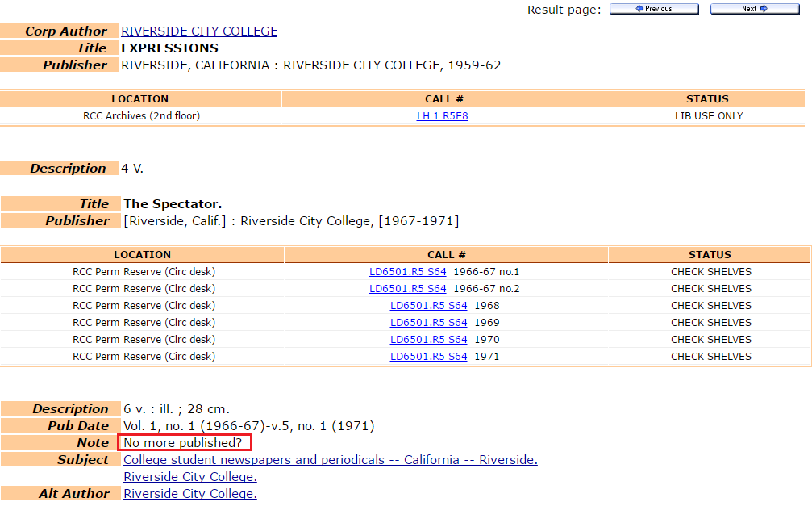This screenshot has width=812, height=506.
Task: Open Riverside City College subject link
Action: pyautogui.click(x=190, y=477)
